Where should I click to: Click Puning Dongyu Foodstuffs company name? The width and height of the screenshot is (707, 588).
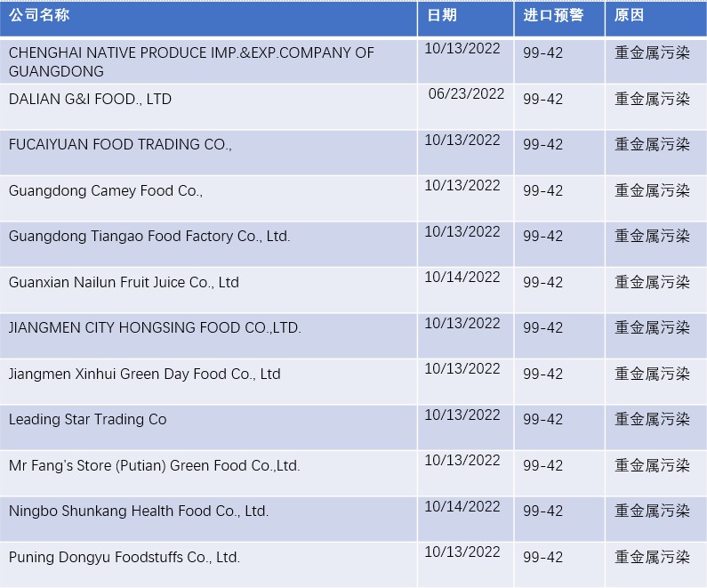click(125, 557)
